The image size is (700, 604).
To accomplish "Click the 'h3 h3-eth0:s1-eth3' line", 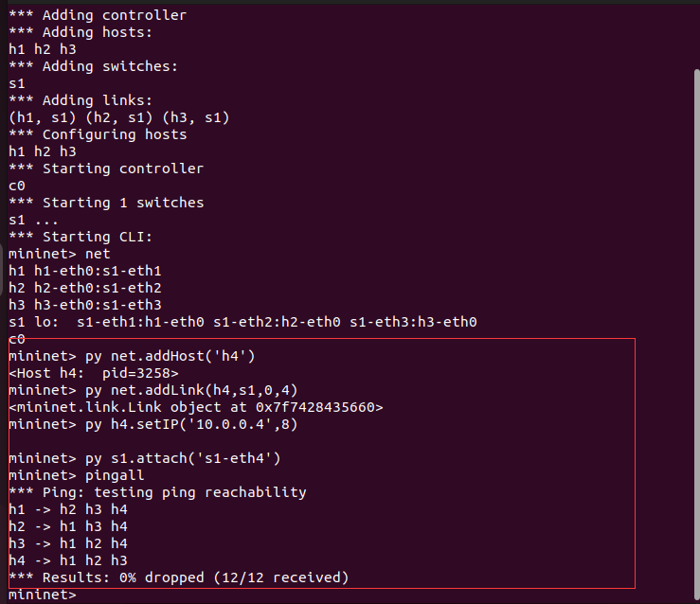I will click(x=84, y=305).
